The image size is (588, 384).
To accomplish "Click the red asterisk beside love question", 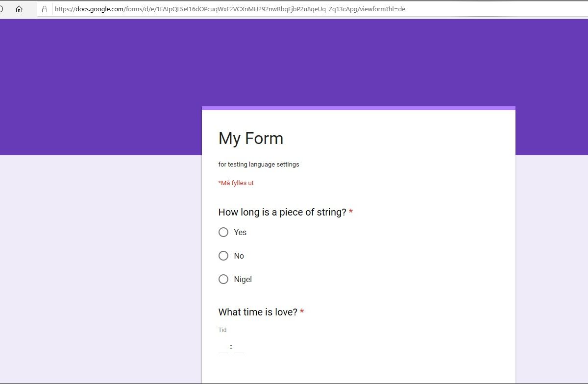I will [x=302, y=312].
